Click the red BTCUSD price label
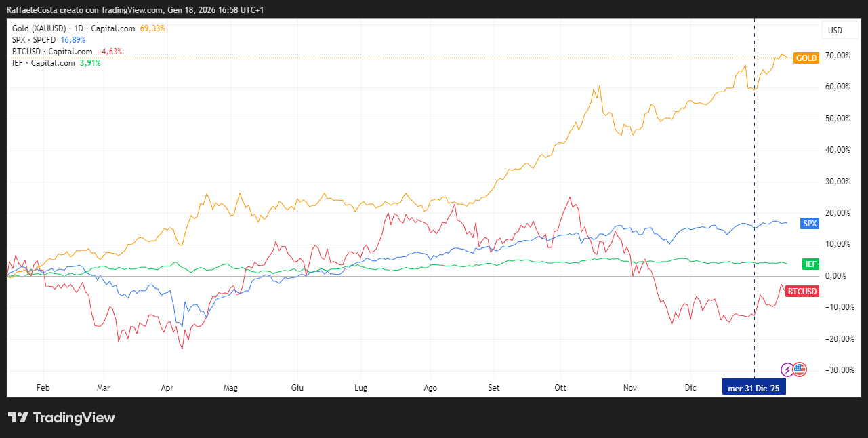 (x=802, y=292)
